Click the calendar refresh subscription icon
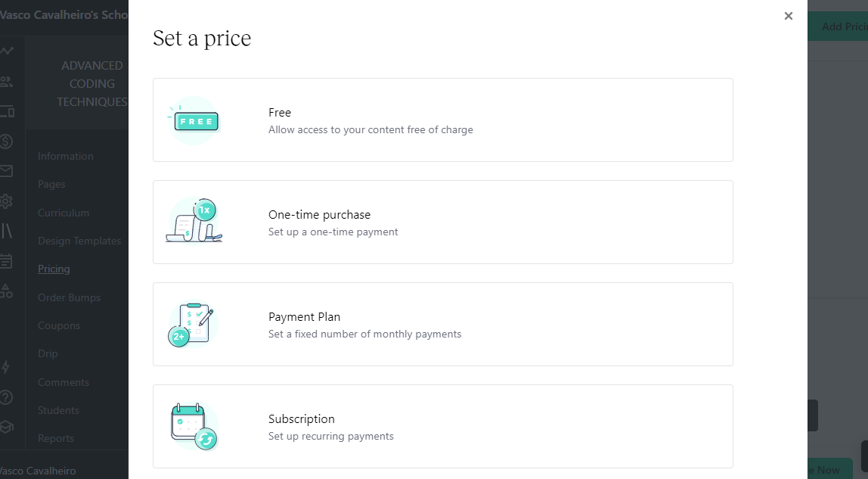This screenshot has width=868, height=479. tap(194, 426)
